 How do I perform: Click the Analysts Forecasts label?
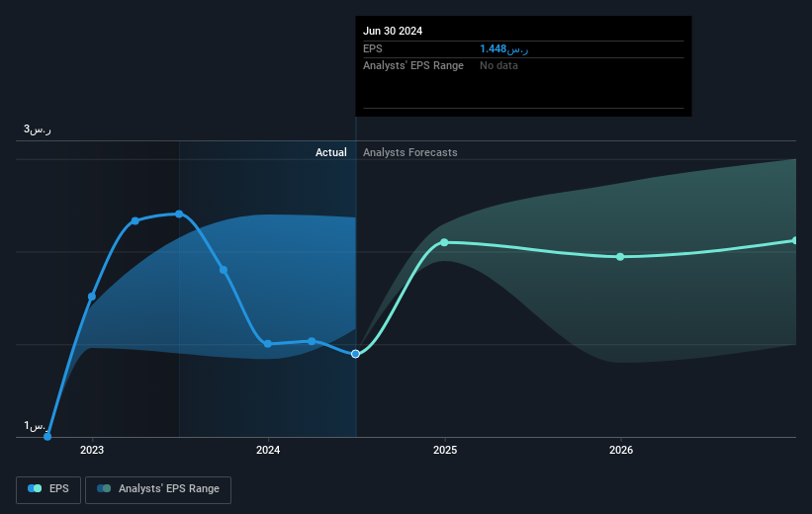410,152
